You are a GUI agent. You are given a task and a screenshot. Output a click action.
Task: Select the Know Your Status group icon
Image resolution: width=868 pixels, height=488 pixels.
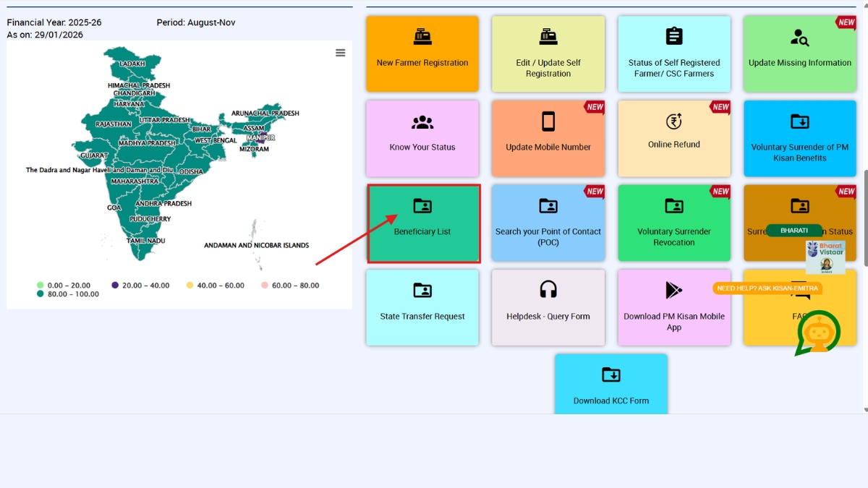pyautogui.click(x=422, y=120)
